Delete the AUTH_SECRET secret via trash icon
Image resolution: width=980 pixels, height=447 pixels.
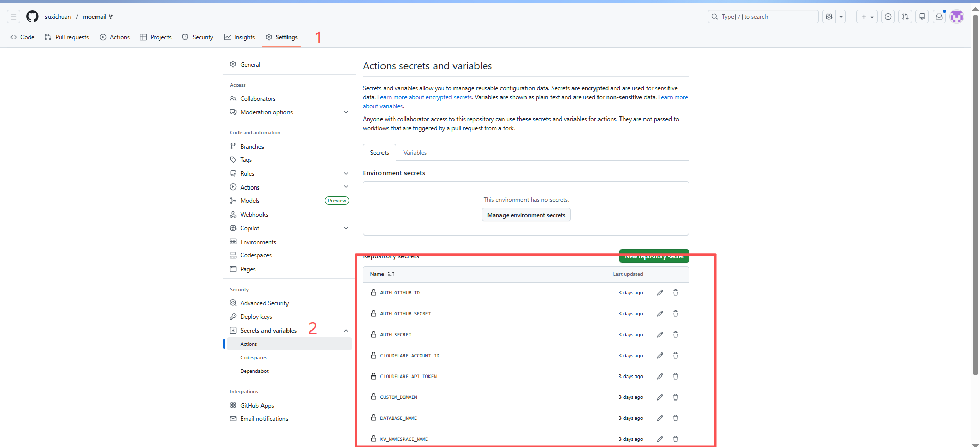tap(675, 335)
